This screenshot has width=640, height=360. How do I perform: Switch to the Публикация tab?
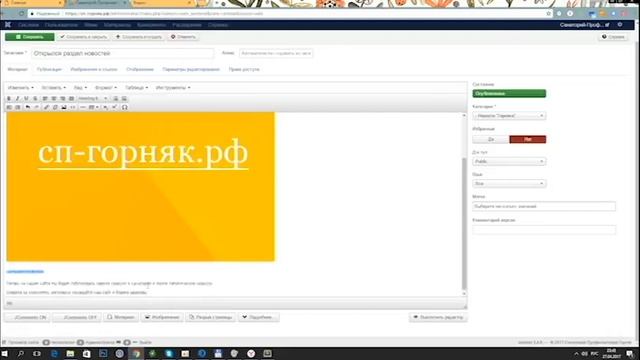pos(49,69)
